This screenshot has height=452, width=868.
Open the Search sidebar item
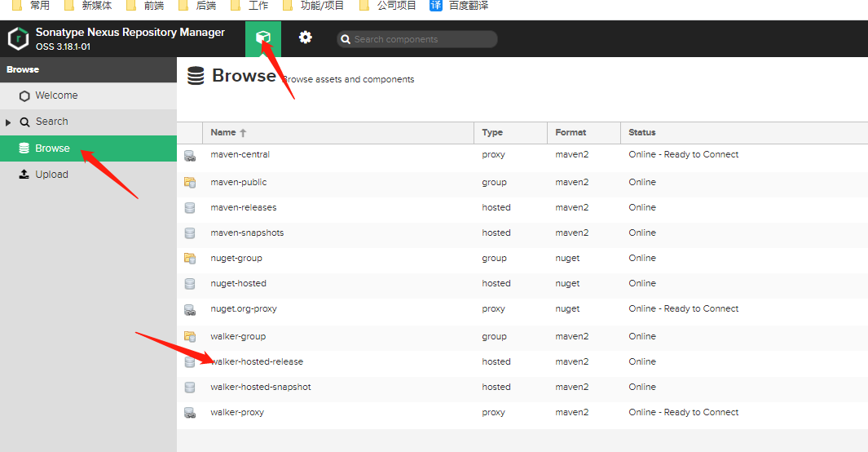[89, 122]
